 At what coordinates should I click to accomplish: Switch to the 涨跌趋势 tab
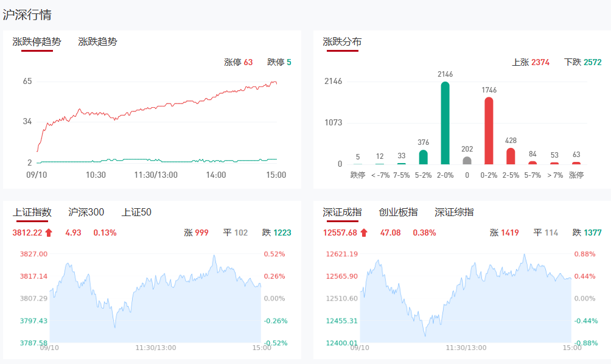97,42
